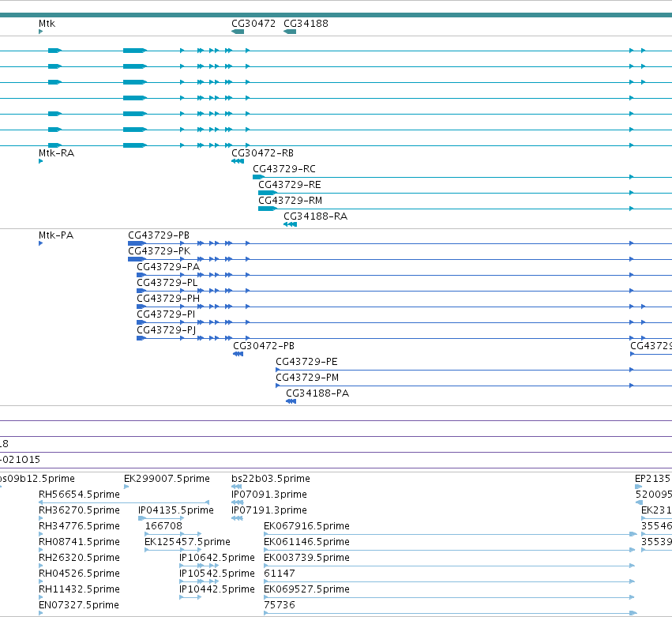Click the CG30472-PB CDS arrows

click(x=238, y=354)
